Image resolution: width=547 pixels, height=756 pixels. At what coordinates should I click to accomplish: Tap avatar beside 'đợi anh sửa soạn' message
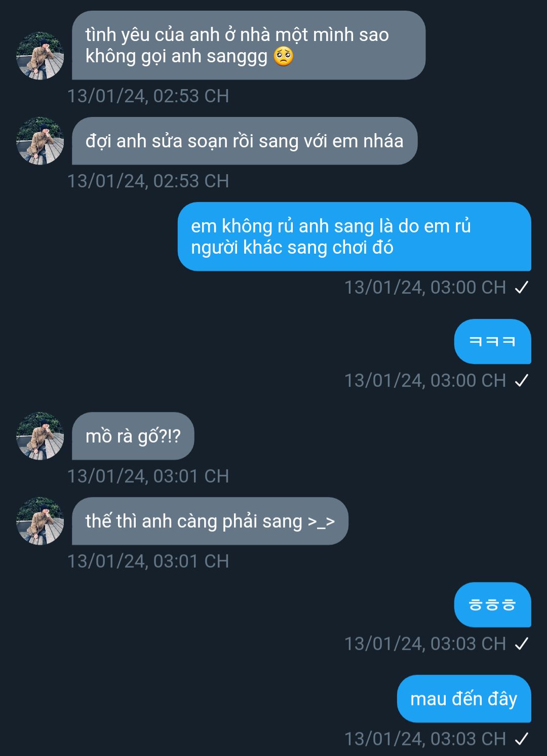coord(40,141)
